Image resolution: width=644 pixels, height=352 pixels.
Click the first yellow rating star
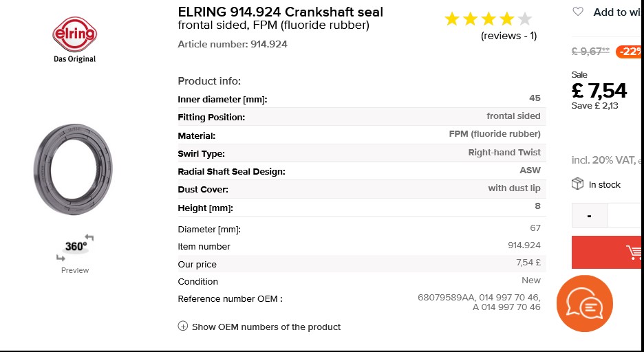(452, 19)
